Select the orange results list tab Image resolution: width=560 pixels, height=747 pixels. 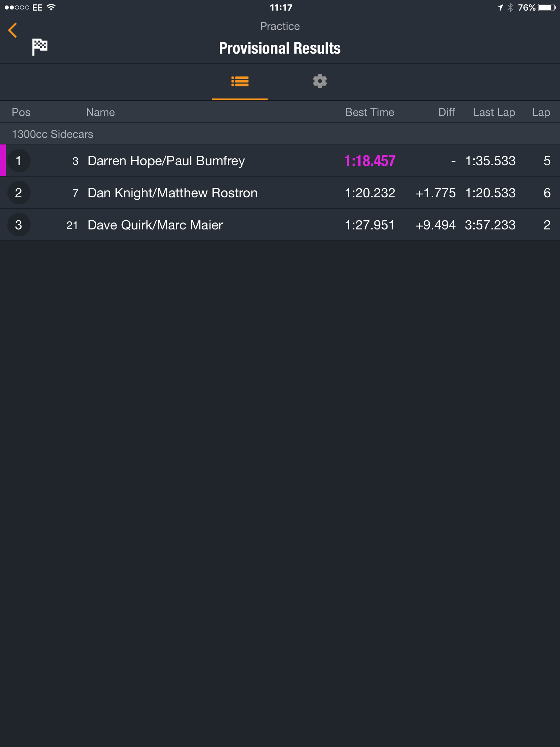240,81
